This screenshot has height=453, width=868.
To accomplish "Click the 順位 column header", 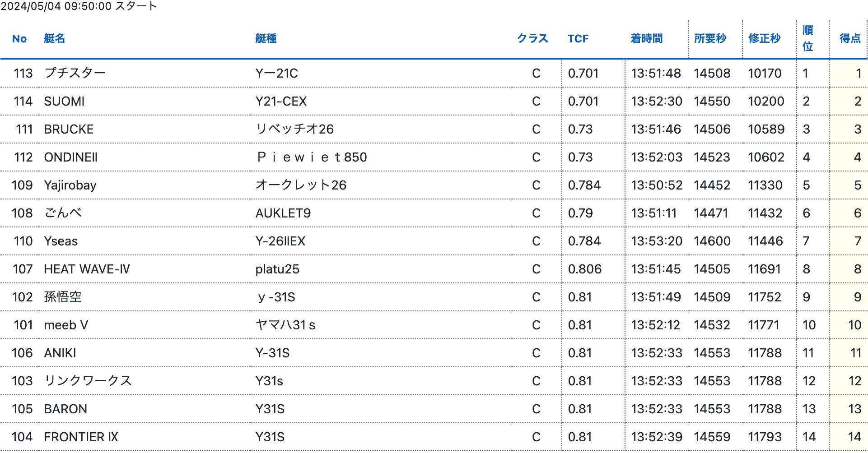I will pos(807,39).
